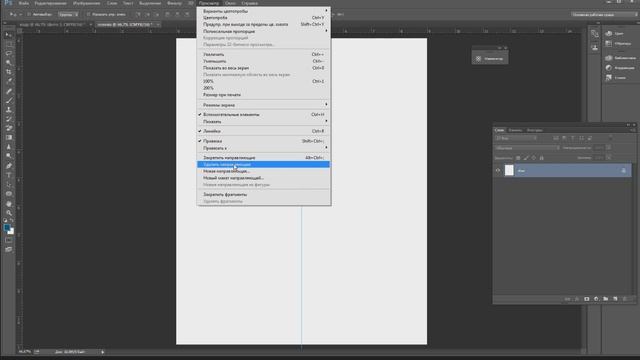Click the Change Screen Mode toolbox icon
Viewport: 640px width, 360px height.
pyautogui.click(x=9, y=249)
